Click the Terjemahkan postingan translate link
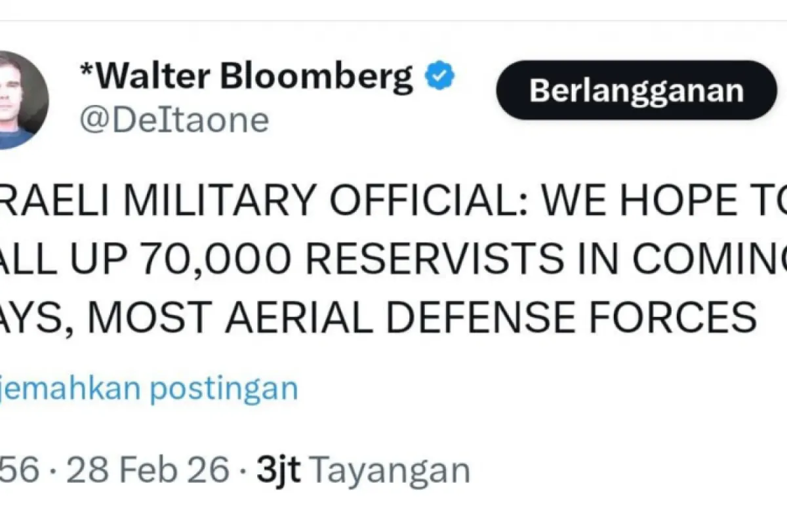This screenshot has height=532, width=787. coord(148,388)
